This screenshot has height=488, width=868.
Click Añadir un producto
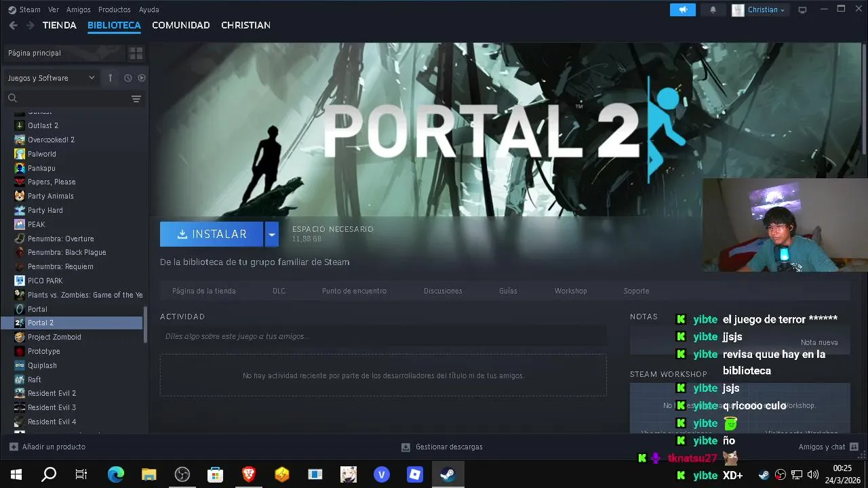tap(54, 447)
